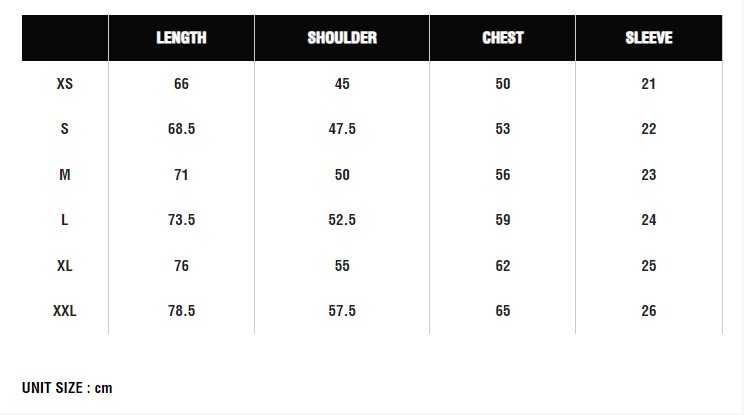
Task: Click the L length value 73.5
Action: coord(181,220)
